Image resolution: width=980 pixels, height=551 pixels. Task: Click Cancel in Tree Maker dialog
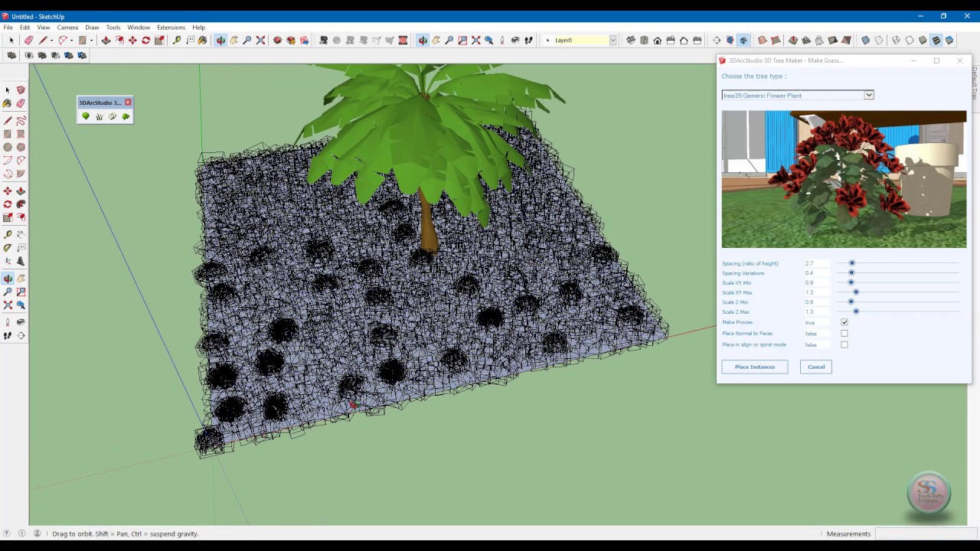click(816, 367)
